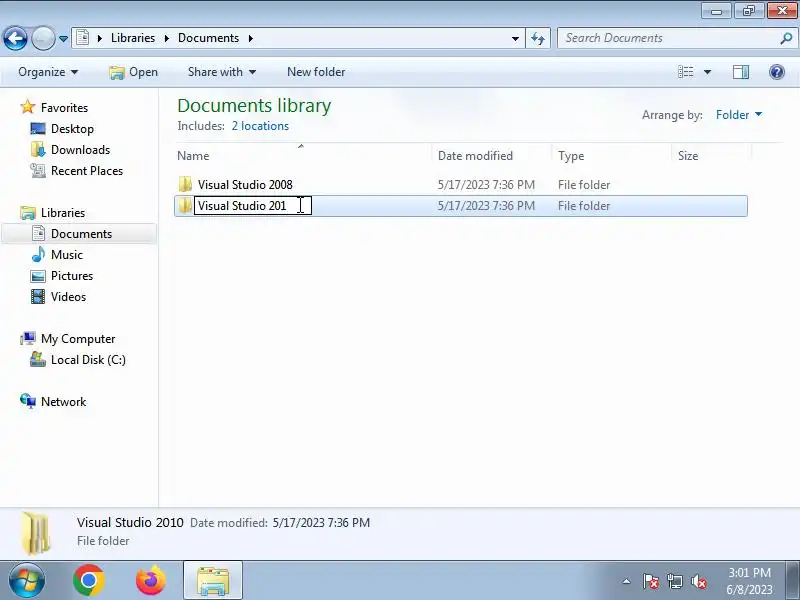Open the Videos library
Image resolution: width=800 pixels, height=600 pixels.
[x=68, y=296]
